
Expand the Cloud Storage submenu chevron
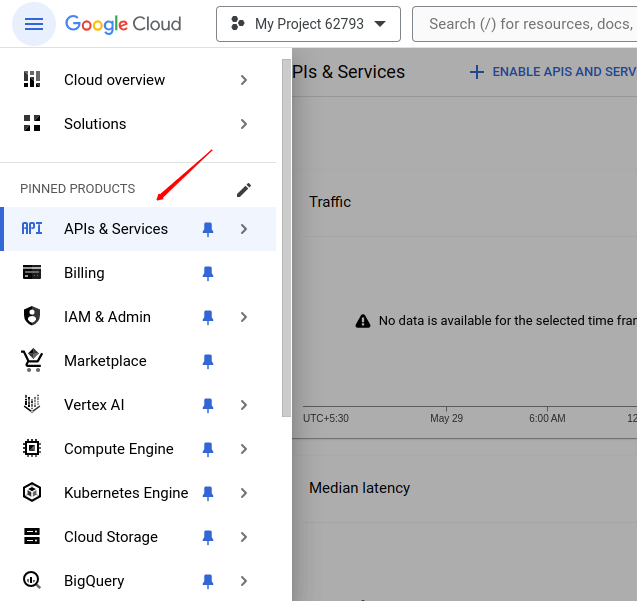[x=244, y=537]
